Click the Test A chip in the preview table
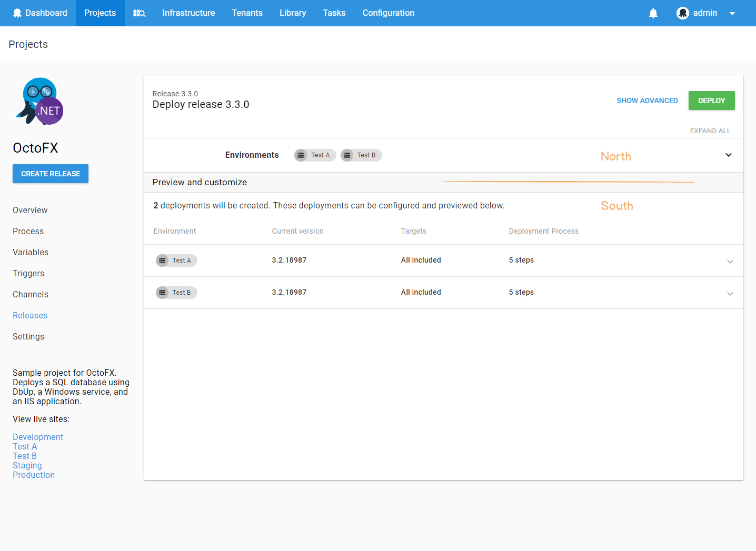The width and height of the screenshot is (756, 551). tap(176, 260)
